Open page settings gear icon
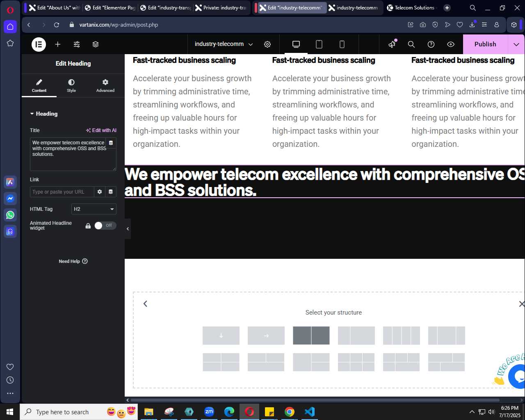The width and height of the screenshot is (525, 420). coord(267,44)
